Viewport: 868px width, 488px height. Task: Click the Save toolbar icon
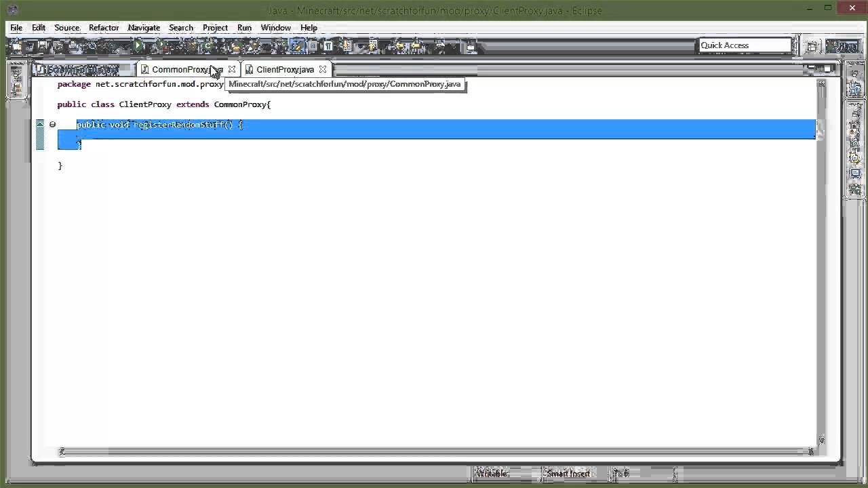[x=42, y=46]
